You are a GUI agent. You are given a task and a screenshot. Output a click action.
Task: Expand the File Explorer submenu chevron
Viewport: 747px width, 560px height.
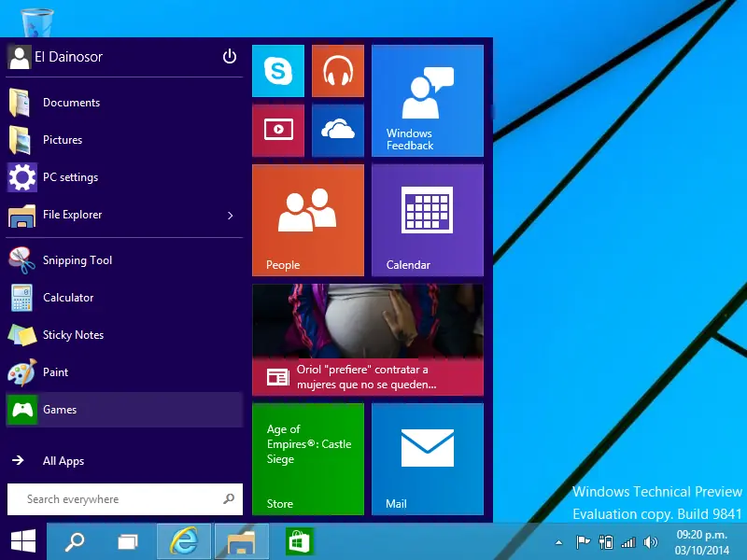pos(230,216)
